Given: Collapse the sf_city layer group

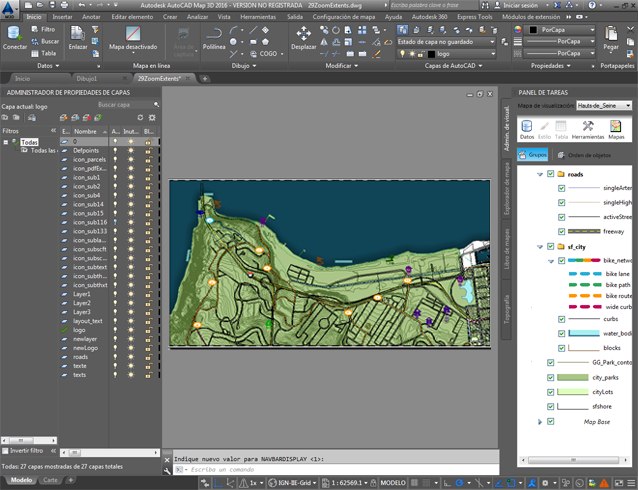Looking at the screenshot, I should point(540,246).
